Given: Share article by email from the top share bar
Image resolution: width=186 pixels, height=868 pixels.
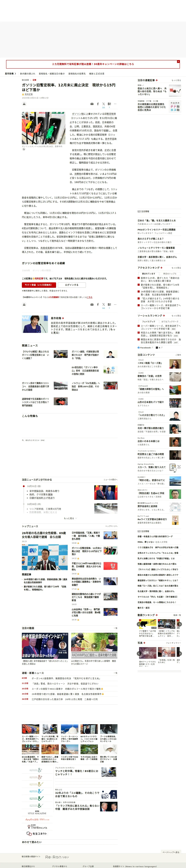Looking at the screenshot, I should (x=92, y=104).
